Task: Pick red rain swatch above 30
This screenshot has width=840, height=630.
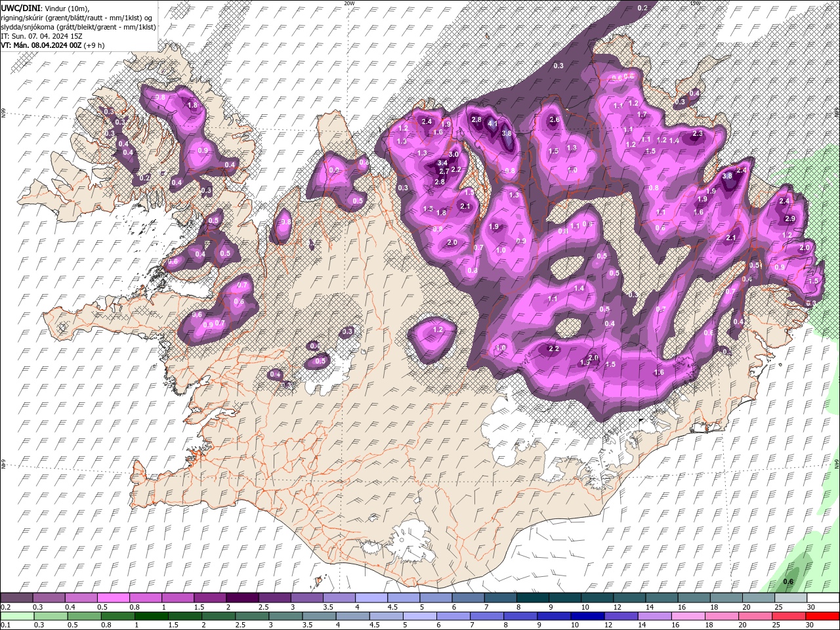Action: [x=822, y=616]
